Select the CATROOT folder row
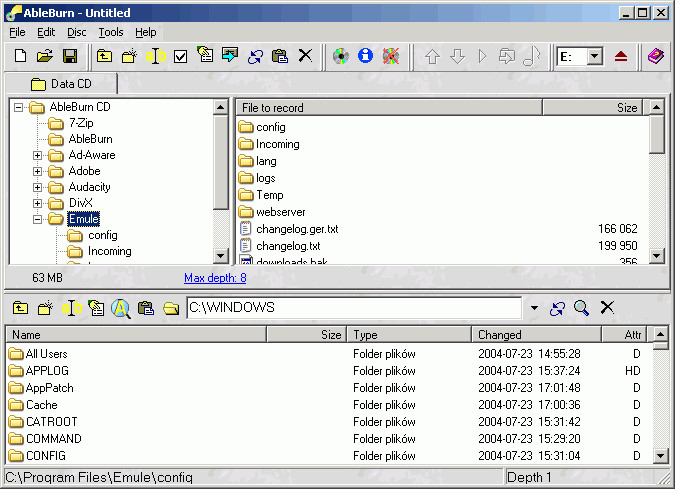 52,422
